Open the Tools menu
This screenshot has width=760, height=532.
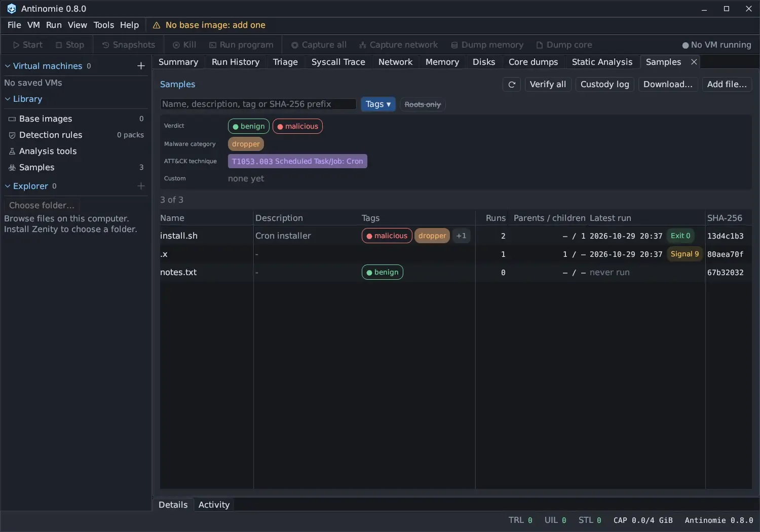coord(104,25)
